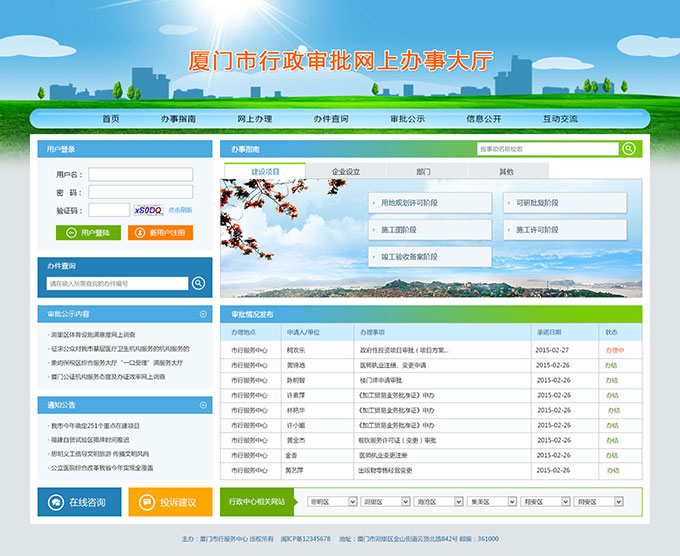The width and height of the screenshot is (680, 556).
Task: Expand the 海沧区 dropdown
Action: (x=438, y=501)
